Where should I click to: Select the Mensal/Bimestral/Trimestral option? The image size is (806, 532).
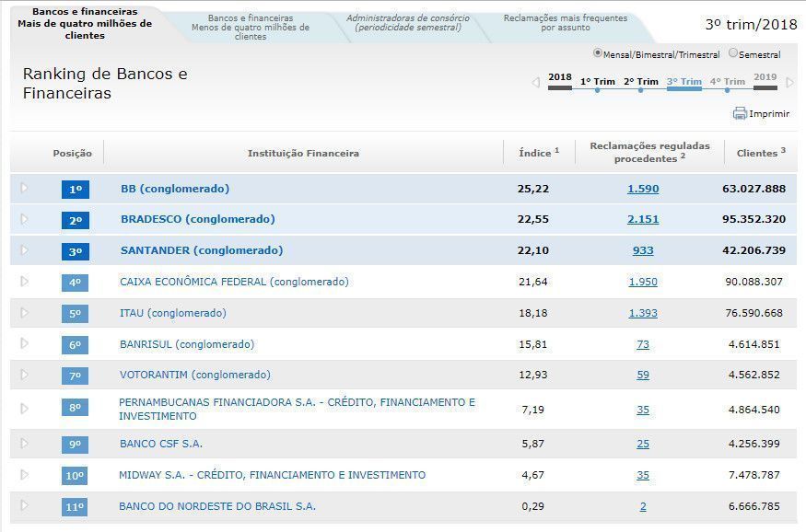pos(601,54)
